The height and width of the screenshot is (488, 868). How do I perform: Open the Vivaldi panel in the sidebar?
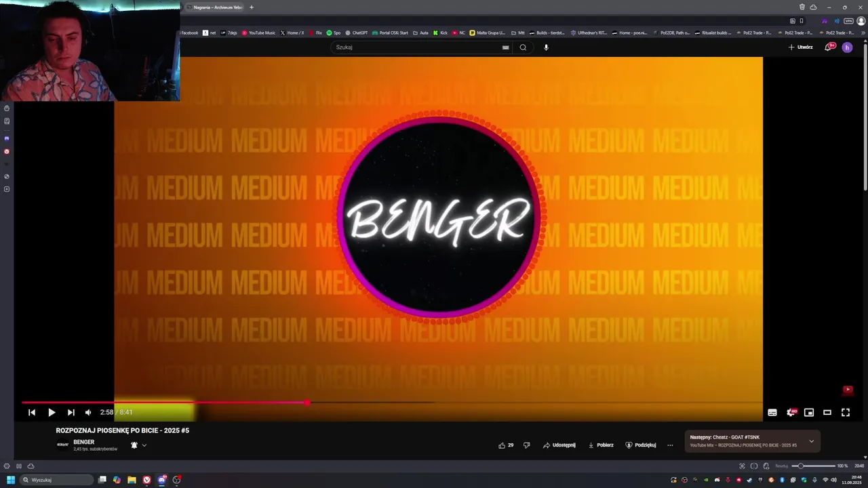point(7,151)
